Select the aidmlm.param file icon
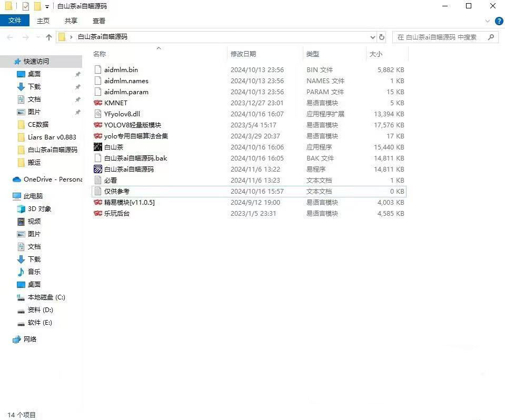 pyautogui.click(x=98, y=92)
